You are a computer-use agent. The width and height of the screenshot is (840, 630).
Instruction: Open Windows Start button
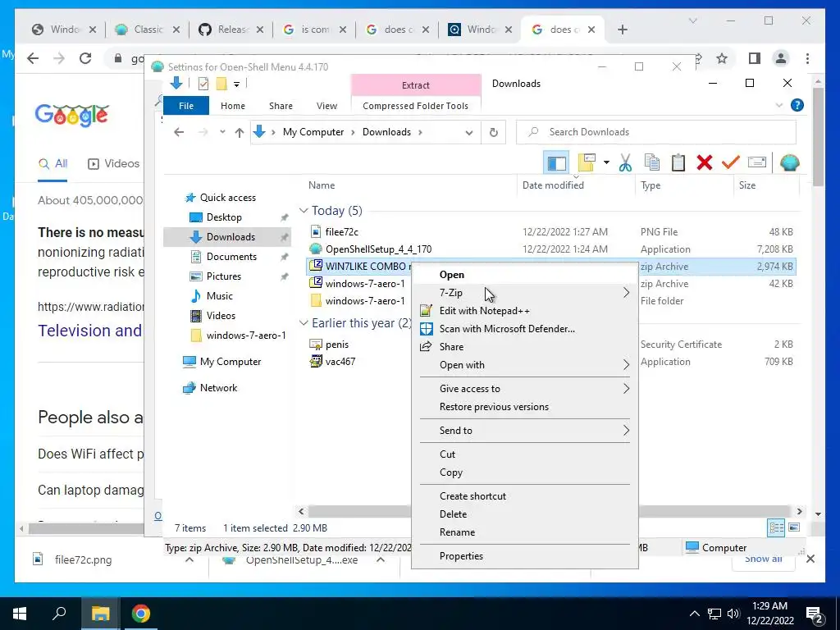[x=20, y=614]
